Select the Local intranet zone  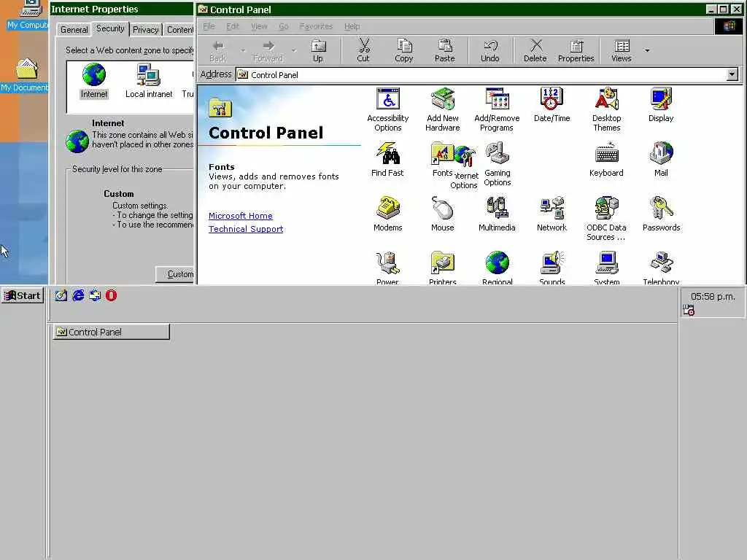click(149, 81)
